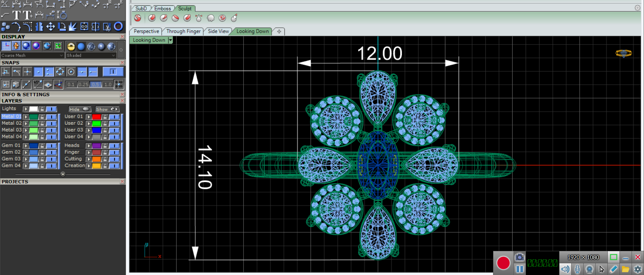Toggle Gem 01 layer visibility
Screen dimensions: 644x275
tap(51, 146)
